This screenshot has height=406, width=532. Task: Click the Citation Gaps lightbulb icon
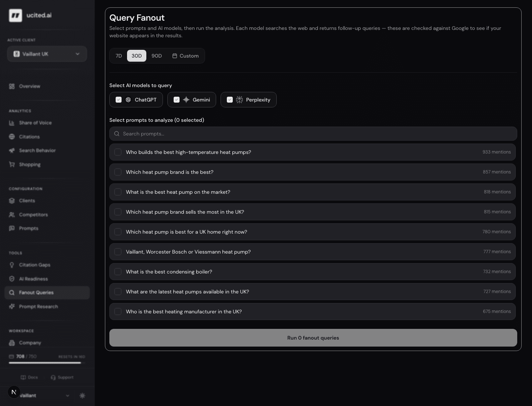point(12,265)
